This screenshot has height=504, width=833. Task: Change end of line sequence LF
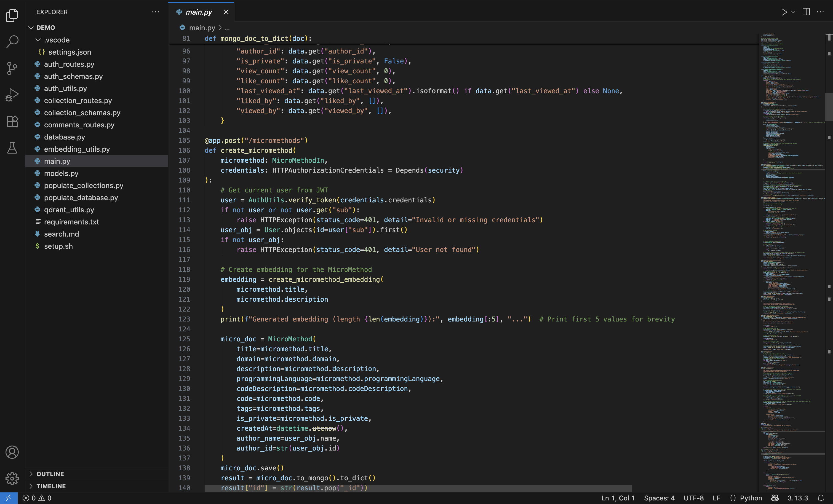click(x=716, y=498)
